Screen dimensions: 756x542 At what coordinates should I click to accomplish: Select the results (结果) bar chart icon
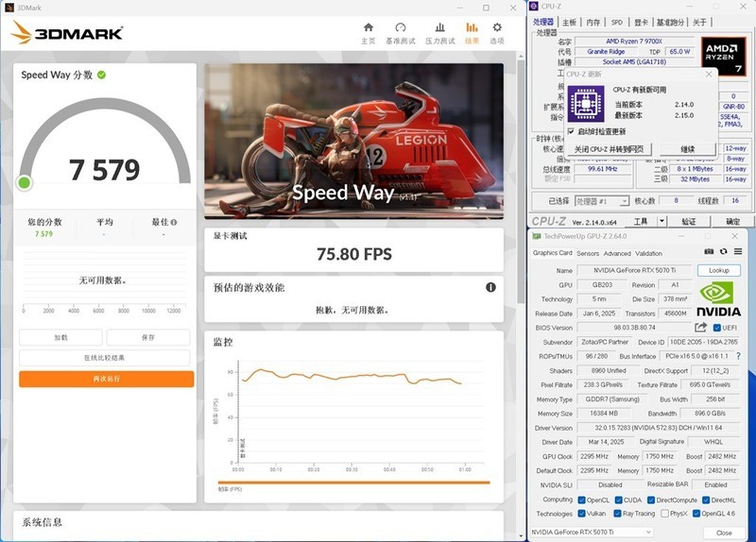(472, 27)
